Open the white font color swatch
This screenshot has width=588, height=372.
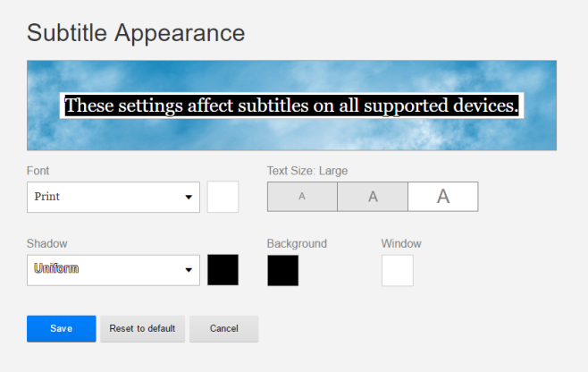[223, 197]
